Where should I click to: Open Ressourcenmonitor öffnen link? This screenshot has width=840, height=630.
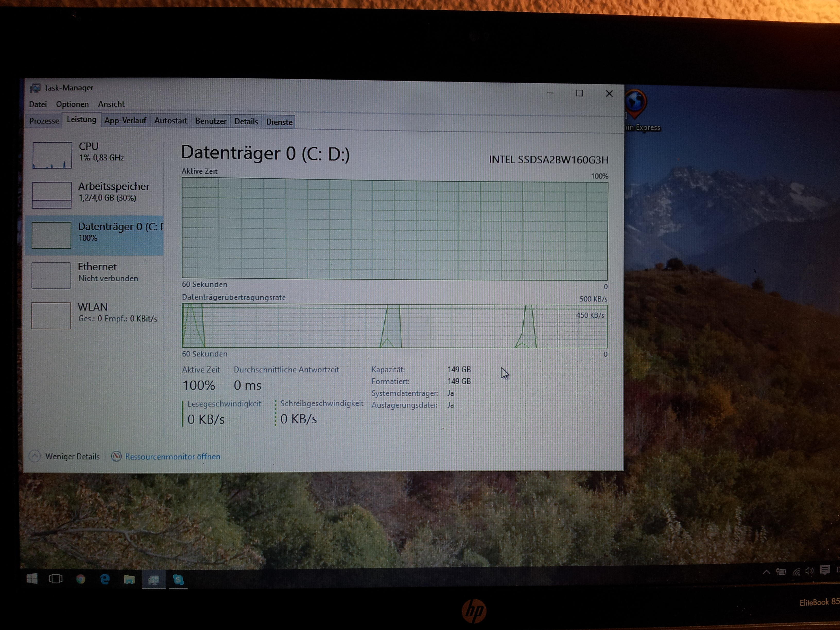[172, 456]
